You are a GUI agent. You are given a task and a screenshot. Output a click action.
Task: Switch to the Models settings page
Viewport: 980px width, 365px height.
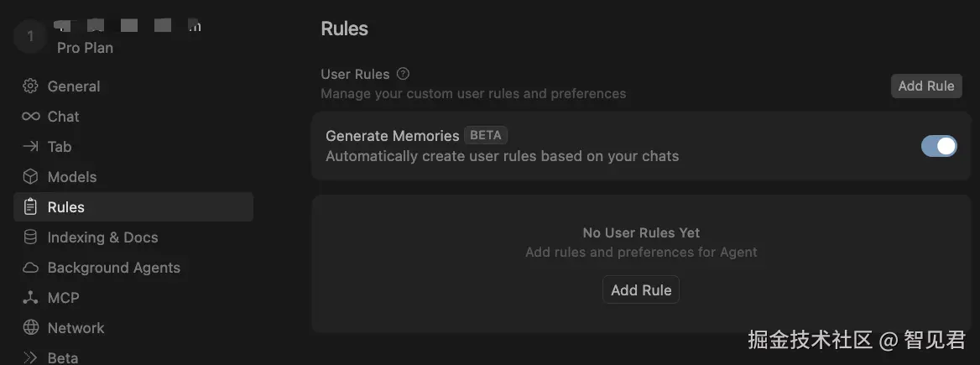coord(72,177)
